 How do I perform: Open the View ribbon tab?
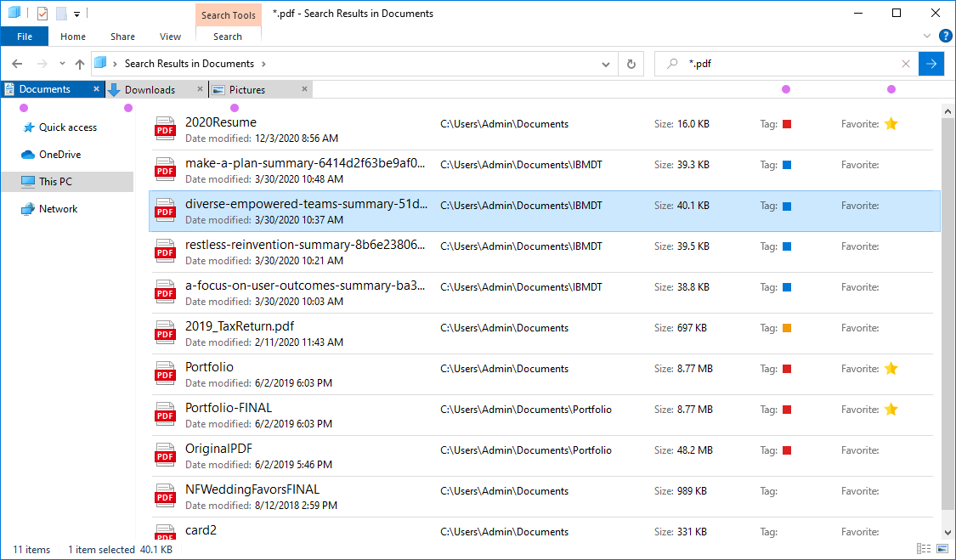click(x=170, y=37)
